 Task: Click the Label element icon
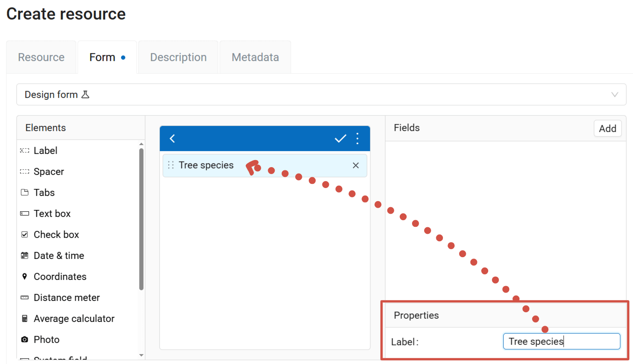[x=25, y=151]
